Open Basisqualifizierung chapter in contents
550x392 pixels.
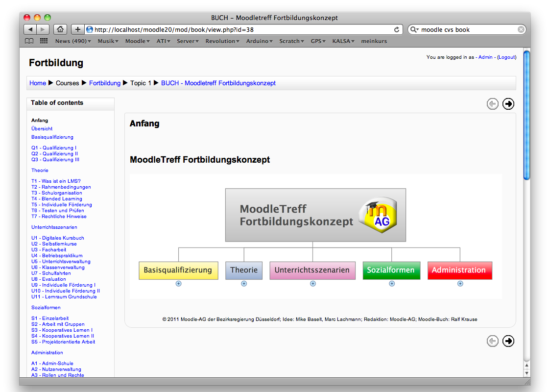pyautogui.click(x=52, y=137)
